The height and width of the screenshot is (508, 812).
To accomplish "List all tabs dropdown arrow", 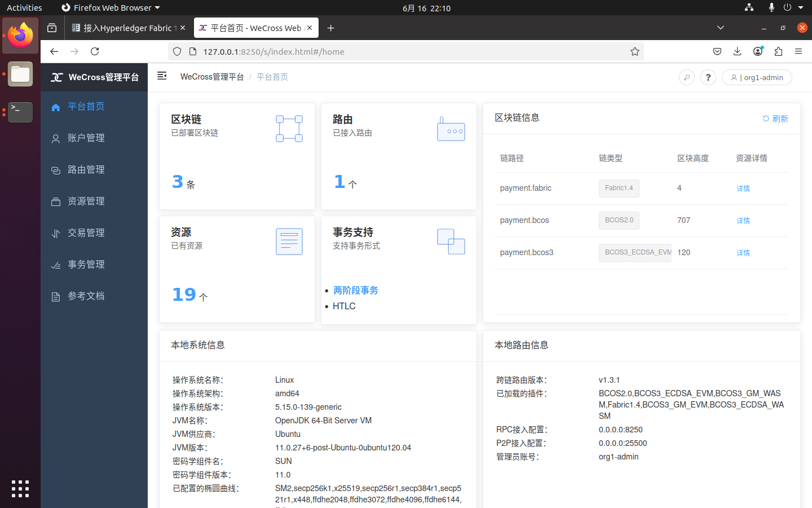I will (721, 28).
